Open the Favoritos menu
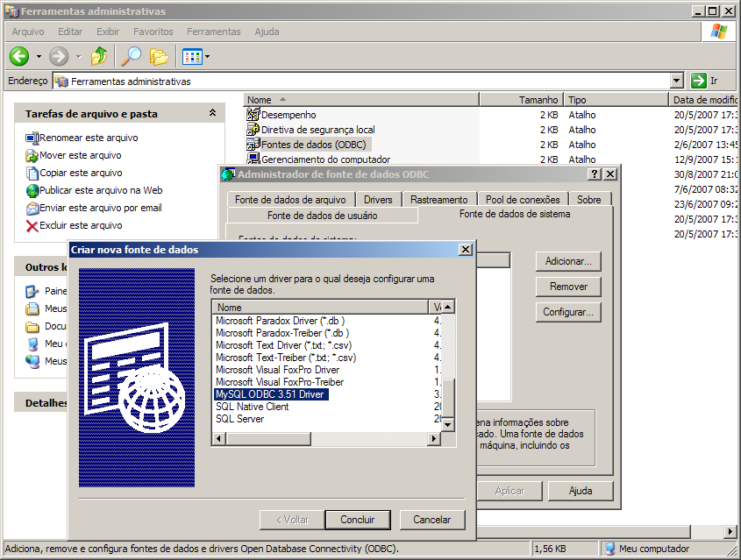 point(153,32)
